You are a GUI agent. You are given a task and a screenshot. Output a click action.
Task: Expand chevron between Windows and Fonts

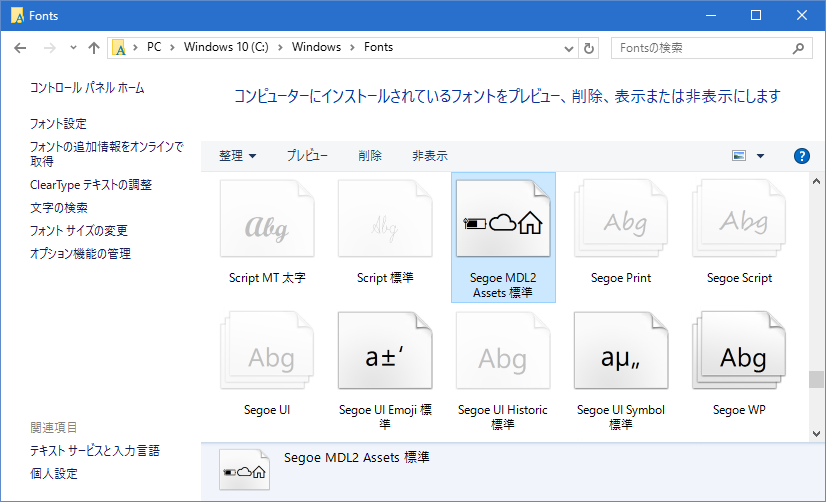tap(352, 47)
